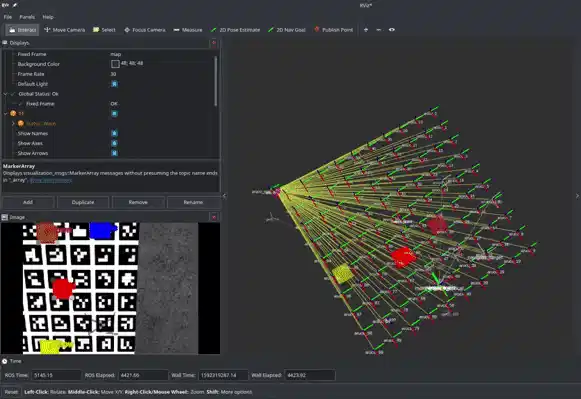Screen dimensions: 581x399
Task: Click the Add display button
Action: point(28,202)
